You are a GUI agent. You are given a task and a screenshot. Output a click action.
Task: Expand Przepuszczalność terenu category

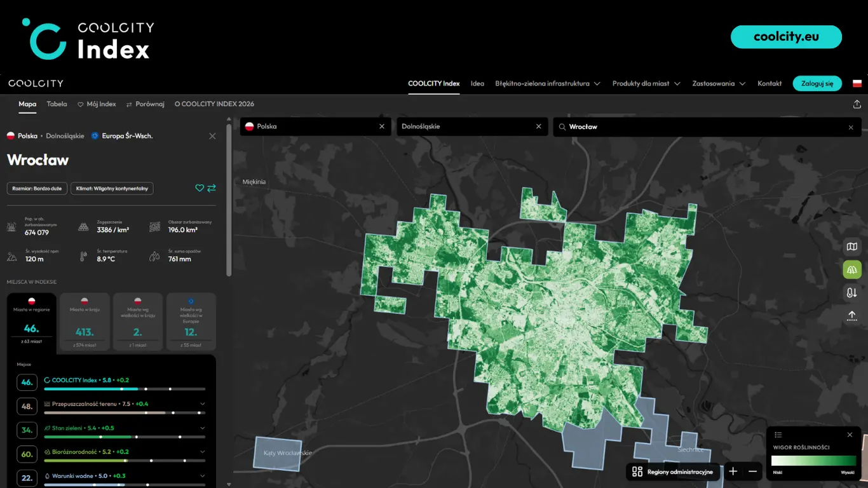[203, 403]
